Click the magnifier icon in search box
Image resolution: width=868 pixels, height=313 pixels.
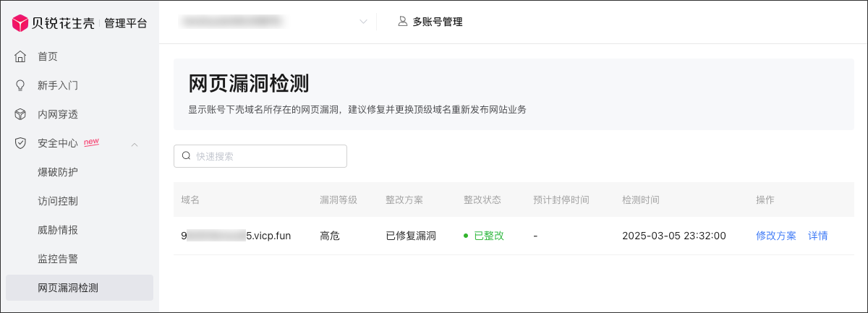(187, 156)
